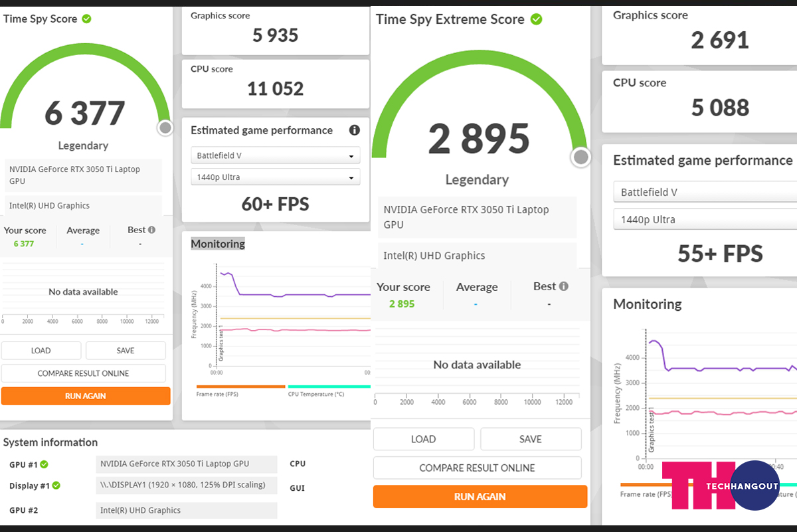The width and height of the screenshot is (797, 532).
Task: Click the green check beside Time Spy Extreme Score
Action: pos(536,19)
